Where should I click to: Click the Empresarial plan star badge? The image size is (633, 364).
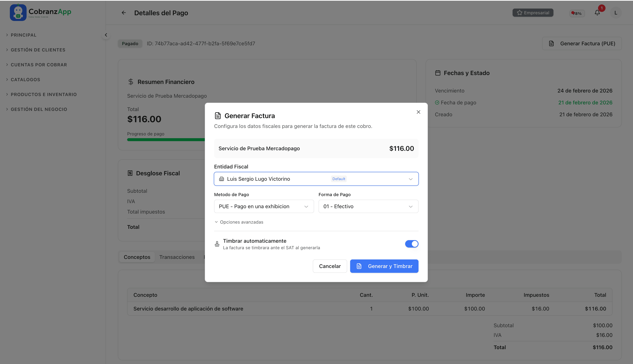point(533,13)
